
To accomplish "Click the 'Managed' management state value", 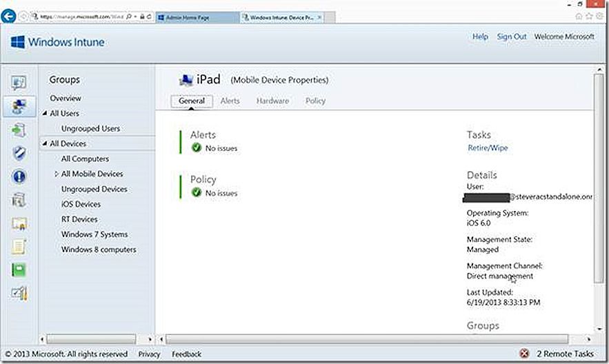I will coord(482,250).
